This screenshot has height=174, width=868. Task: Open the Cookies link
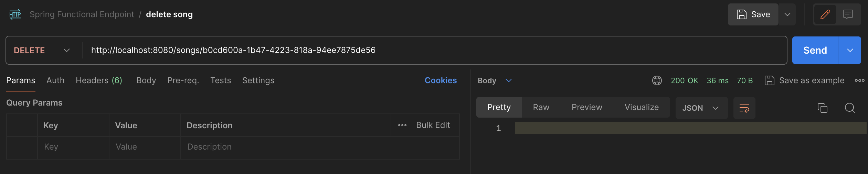click(x=441, y=80)
